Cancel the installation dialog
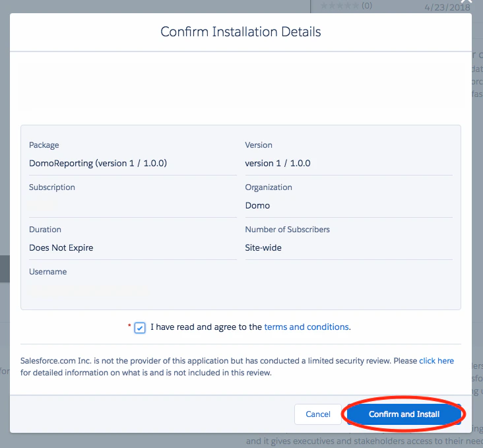The height and width of the screenshot is (448, 483). tap(318, 414)
